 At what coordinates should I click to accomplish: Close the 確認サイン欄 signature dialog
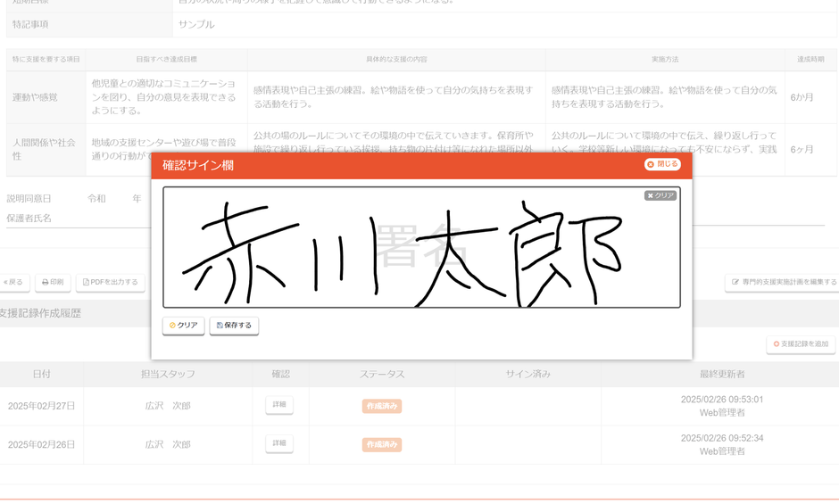[662, 165]
